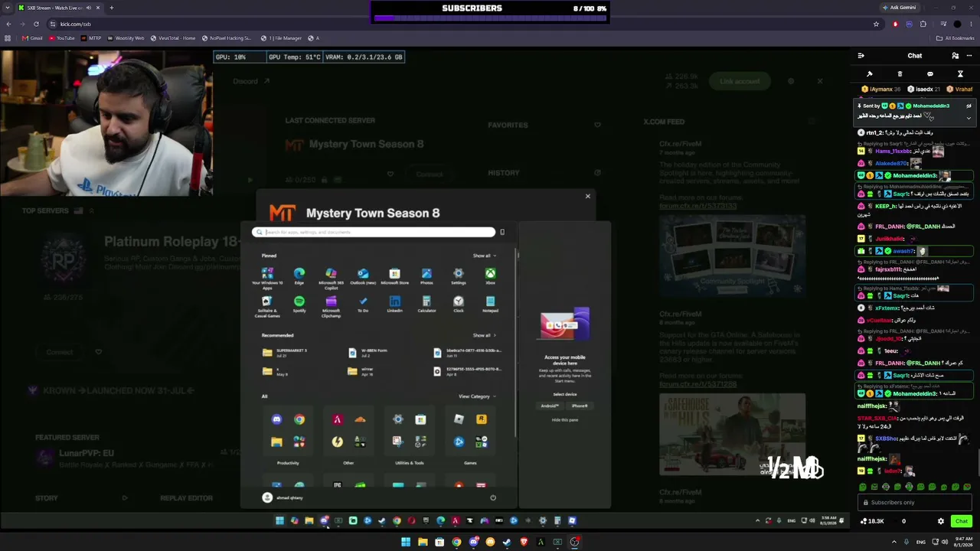The height and width of the screenshot is (551, 980).
Task: Open a new Chrome tab
Action: (111, 8)
